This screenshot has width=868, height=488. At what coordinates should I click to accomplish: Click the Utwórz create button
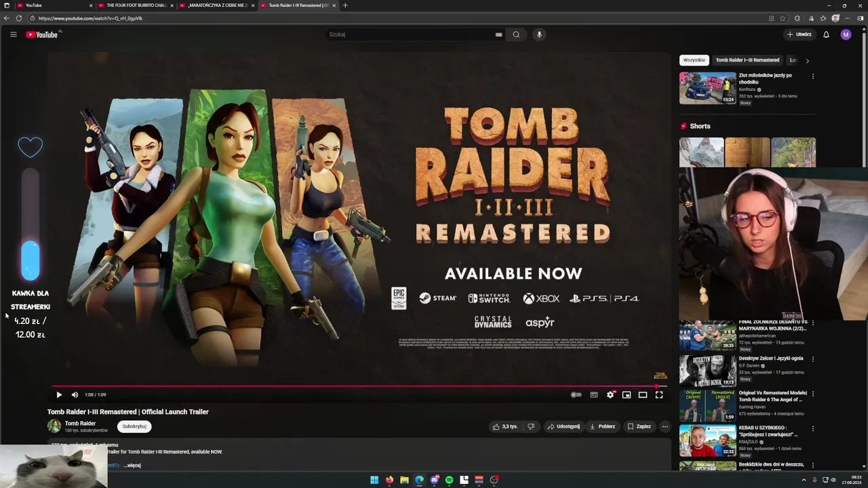(800, 35)
